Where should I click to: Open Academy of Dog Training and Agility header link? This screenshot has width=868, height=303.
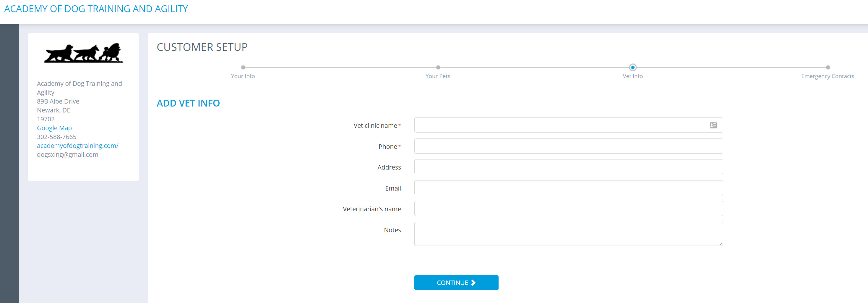click(96, 9)
